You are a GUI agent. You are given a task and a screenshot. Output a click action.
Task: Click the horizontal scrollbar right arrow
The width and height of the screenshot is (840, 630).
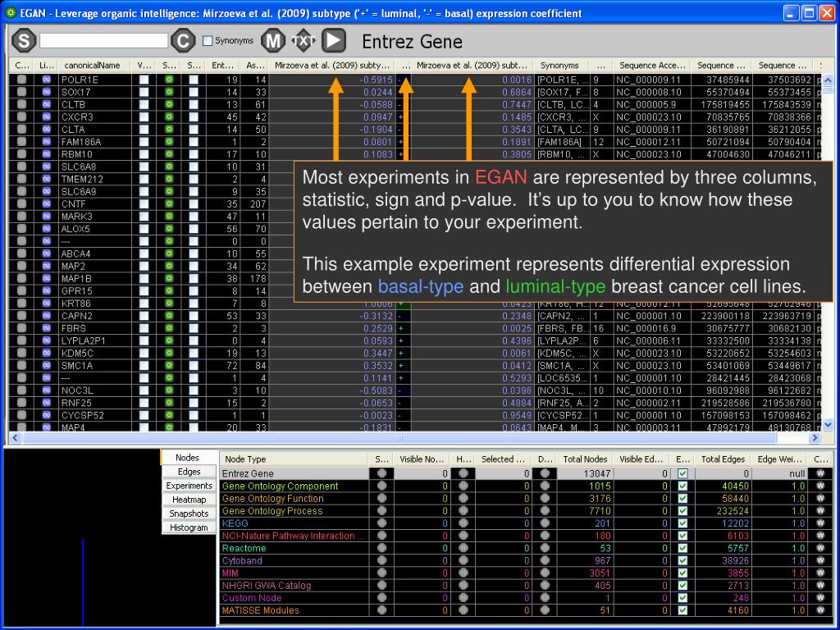pyautogui.click(x=815, y=438)
